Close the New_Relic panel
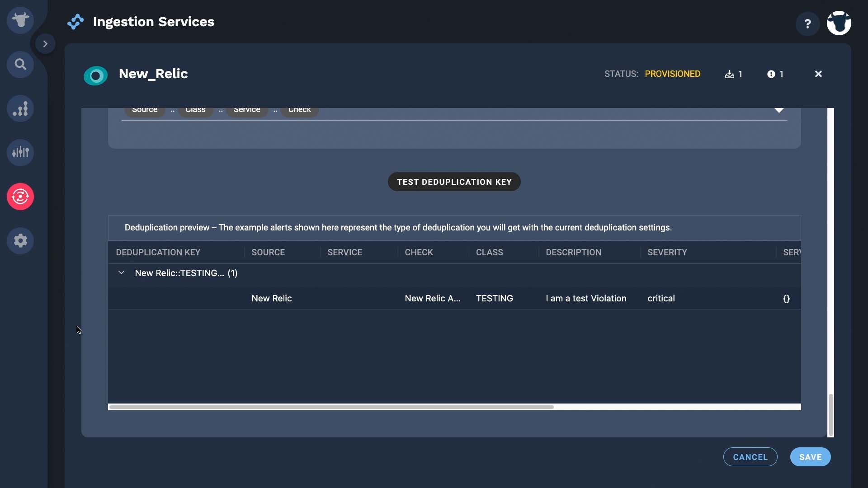Viewport: 868px width, 488px height. point(818,74)
